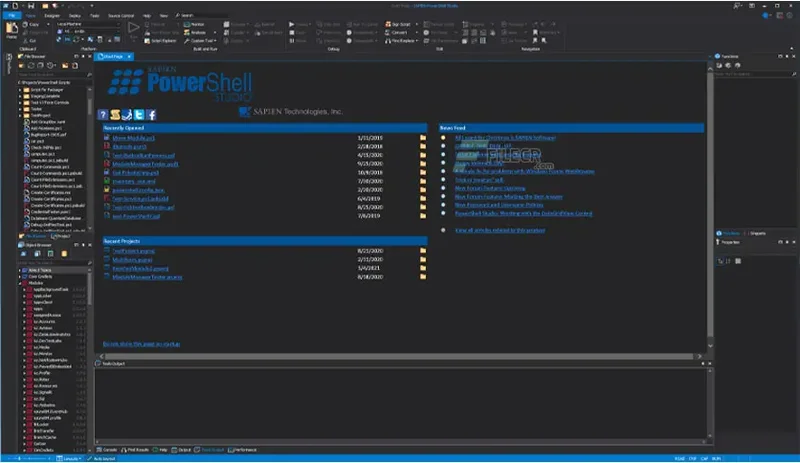
Task: Open the Help ribbon tab
Action: point(147,16)
